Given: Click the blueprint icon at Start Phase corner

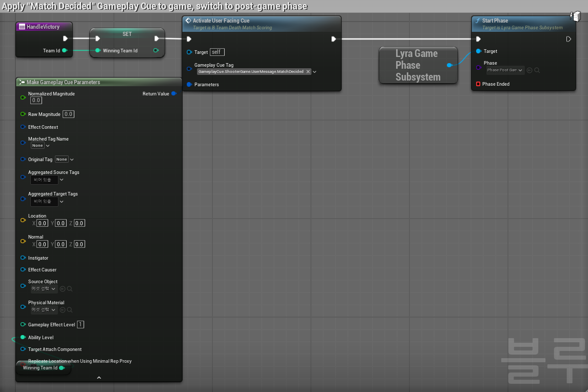Looking at the screenshot, I should [575, 16].
